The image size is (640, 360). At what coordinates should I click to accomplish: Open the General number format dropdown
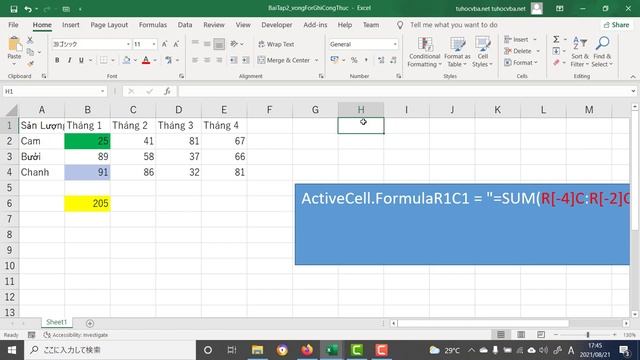395,44
